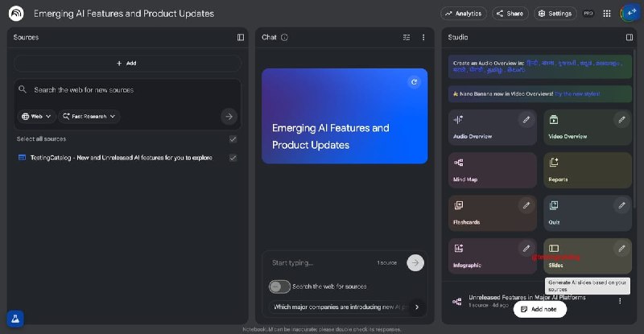Show next suggested question chevron

(417, 307)
